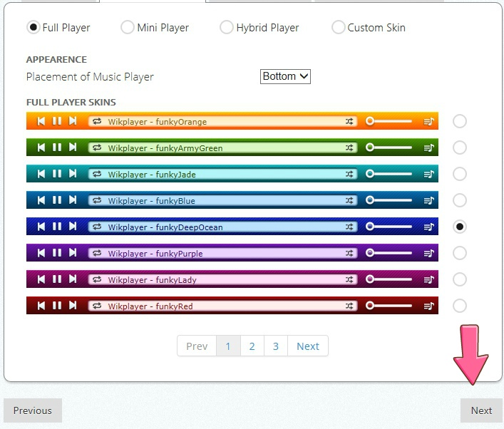The width and height of the screenshot is (504, 429).
Task: Click repeat icon on funkyOrange skin
Action: (x=97, y=121)
